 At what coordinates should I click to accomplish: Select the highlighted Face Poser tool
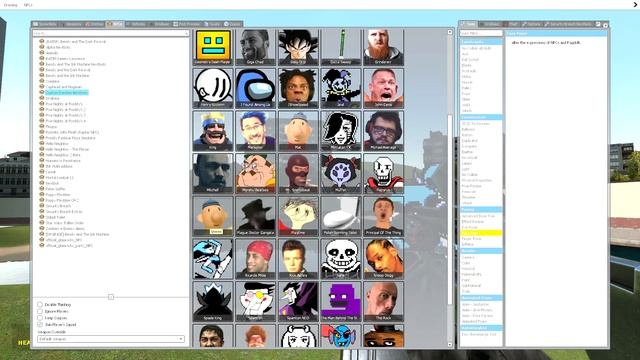[481, 233]
